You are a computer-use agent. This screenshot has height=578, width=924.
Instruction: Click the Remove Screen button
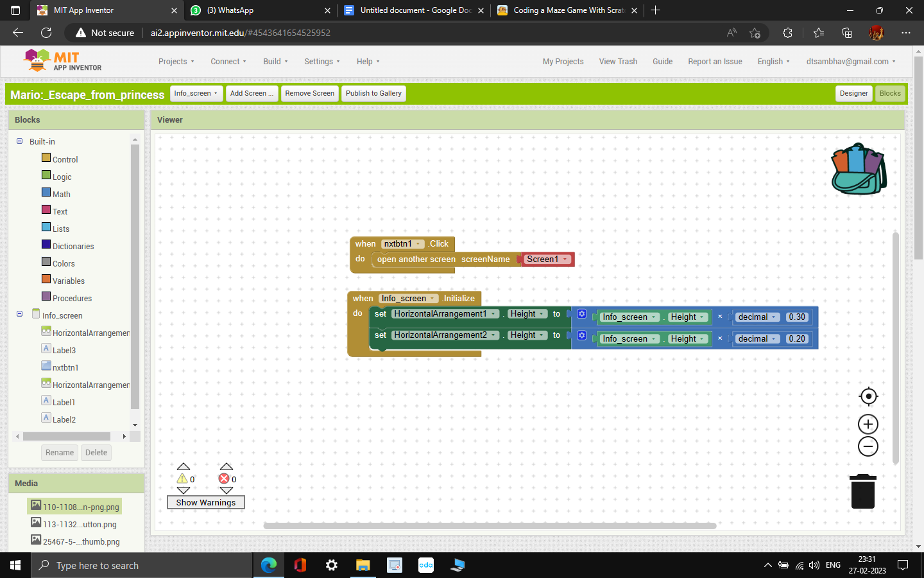point(309,94)
